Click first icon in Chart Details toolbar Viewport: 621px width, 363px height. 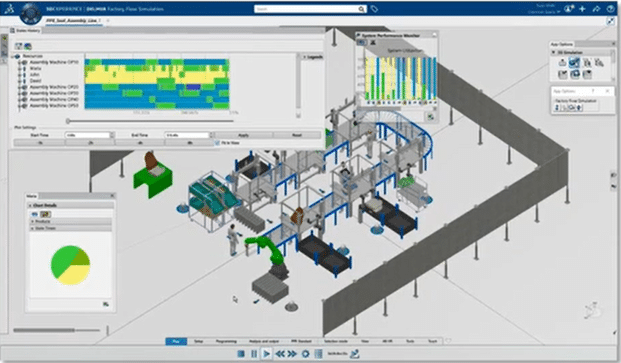35,214
